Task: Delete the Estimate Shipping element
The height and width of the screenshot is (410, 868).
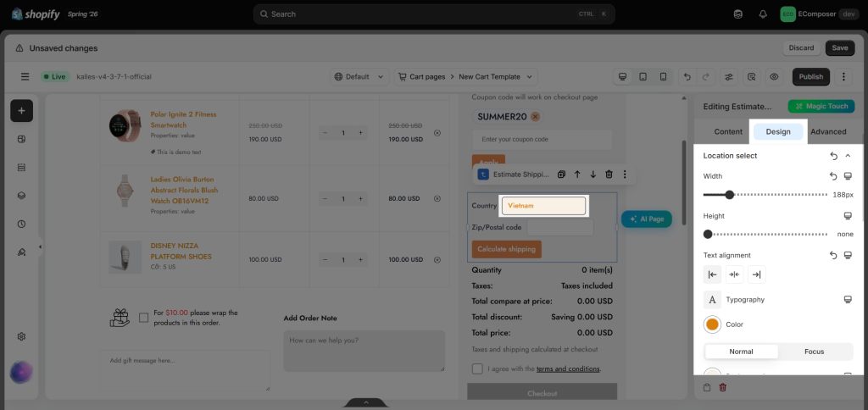Action: click(x=609, y=175)
